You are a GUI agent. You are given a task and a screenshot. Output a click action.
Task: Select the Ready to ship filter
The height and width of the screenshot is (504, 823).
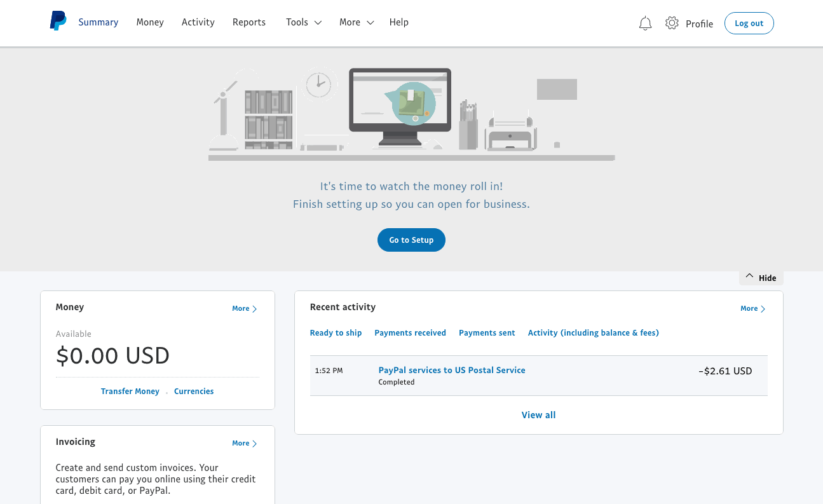tap(336, 333)
